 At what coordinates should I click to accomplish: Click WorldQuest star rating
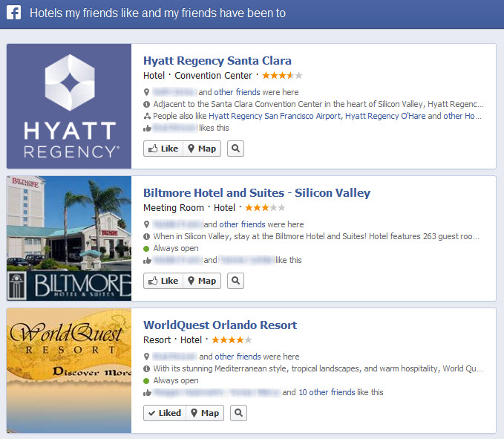pyautogui.click(x=232, y=340)
